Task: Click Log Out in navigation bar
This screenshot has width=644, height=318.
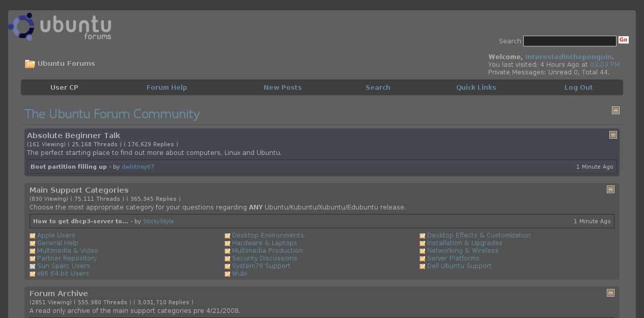Action: pyautogui.click(x=579, y=88)
